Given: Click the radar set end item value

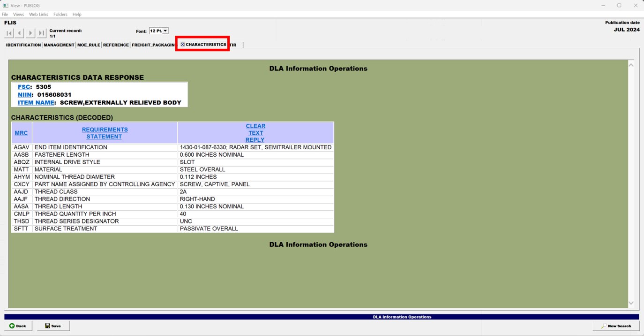Looking at the screenshot, I should click(255, 147).
